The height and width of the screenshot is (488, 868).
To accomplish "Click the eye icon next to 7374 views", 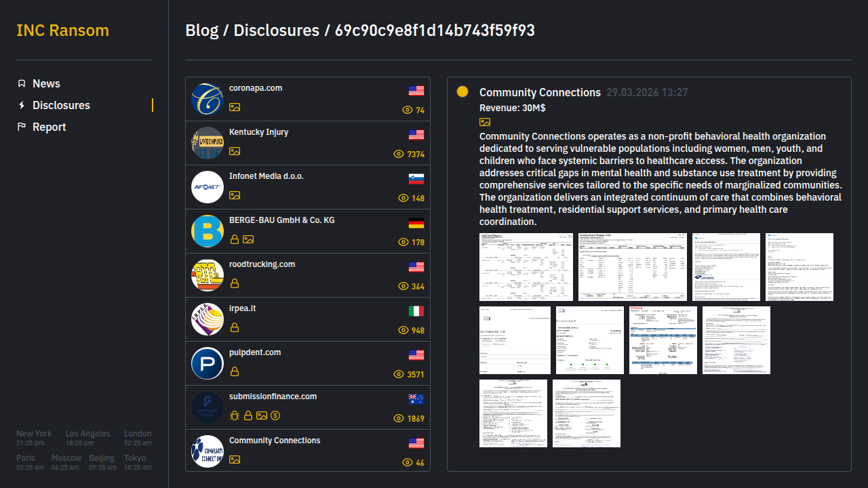I will 399,155.
